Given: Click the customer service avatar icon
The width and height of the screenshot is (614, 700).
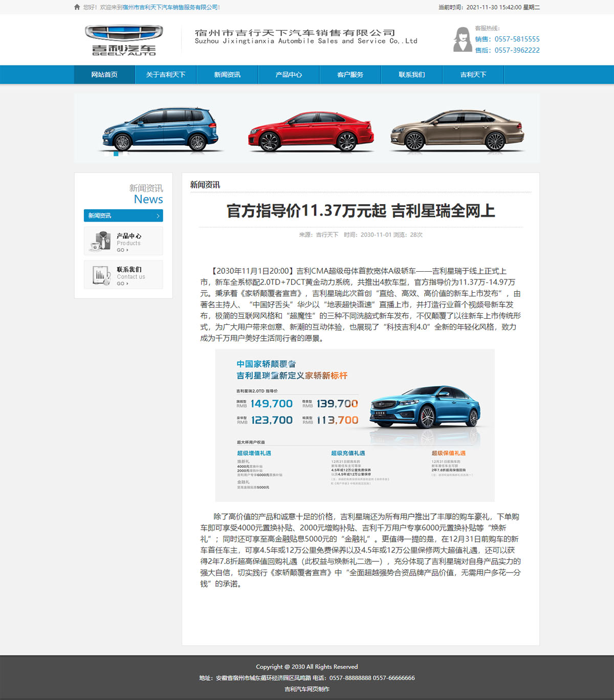Looking at the screenshot, I should point(463,39).
